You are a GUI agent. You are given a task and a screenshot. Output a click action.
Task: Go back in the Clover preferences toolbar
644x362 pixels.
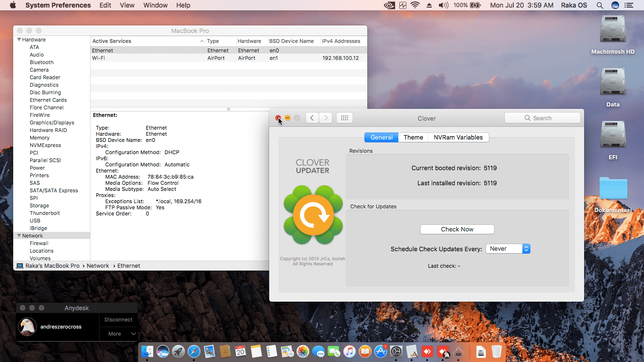[312, 118]
